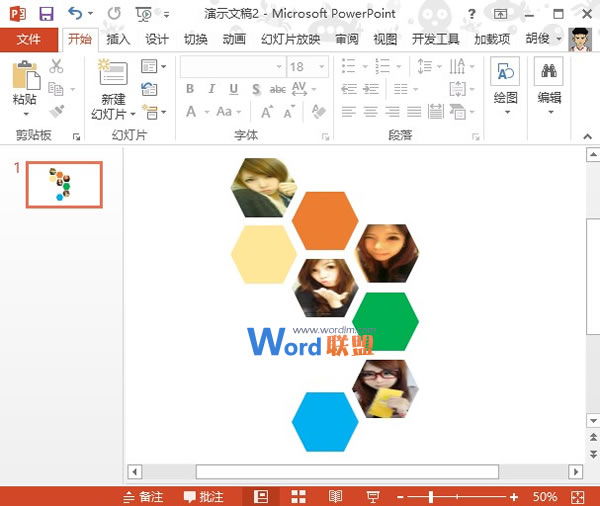Open the PowerPoint Help question mark

[472, 14]
